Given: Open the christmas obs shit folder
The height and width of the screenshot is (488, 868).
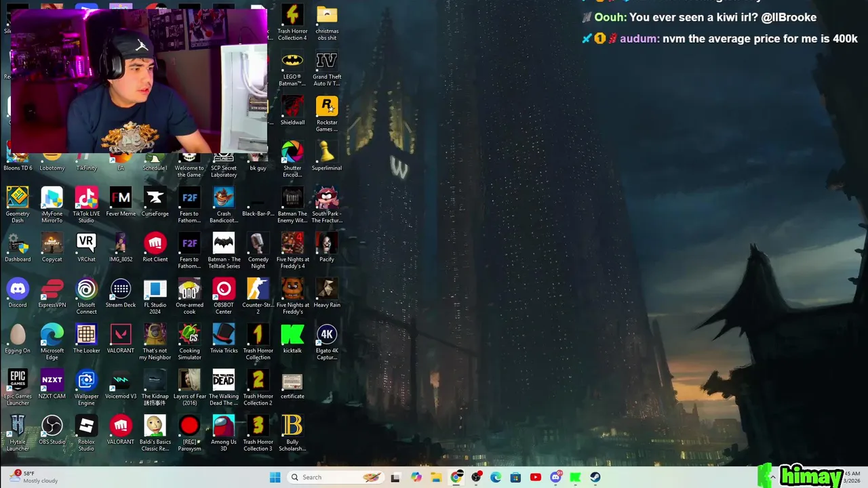Looking at the screenshot, I should coord(327,22).
